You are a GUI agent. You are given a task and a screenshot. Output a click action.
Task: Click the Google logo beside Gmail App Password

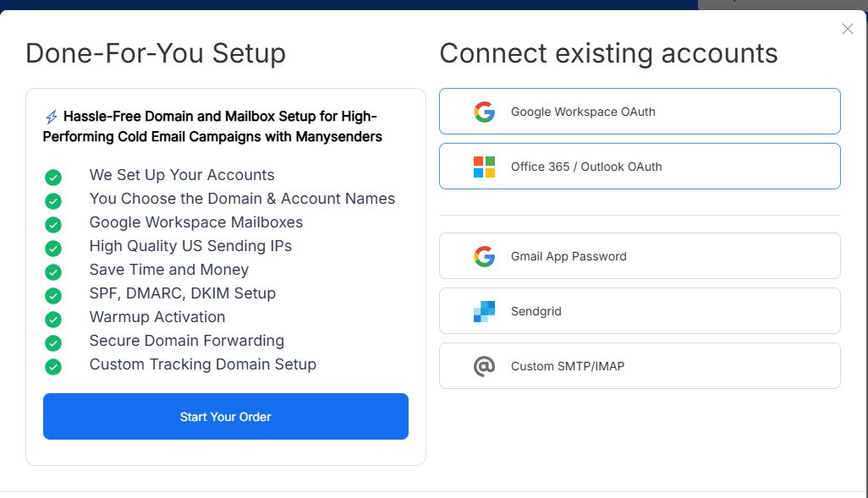click(x=485, y=256)
